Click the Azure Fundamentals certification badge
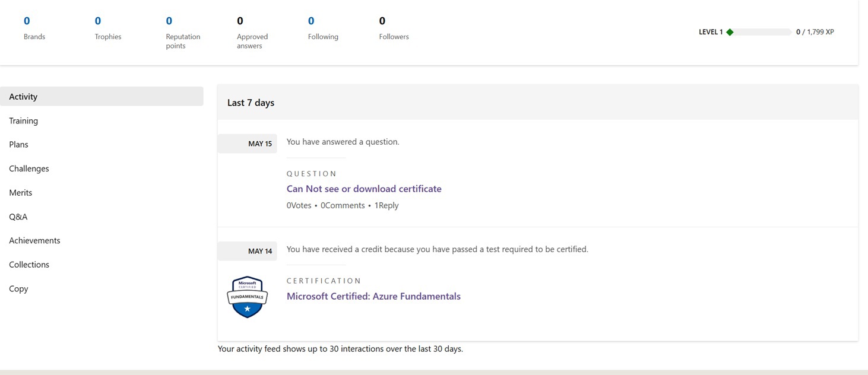 point(247,297)
